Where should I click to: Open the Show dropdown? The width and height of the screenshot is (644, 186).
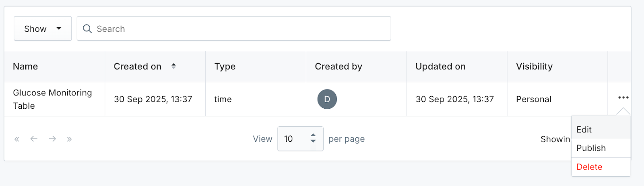43,29
